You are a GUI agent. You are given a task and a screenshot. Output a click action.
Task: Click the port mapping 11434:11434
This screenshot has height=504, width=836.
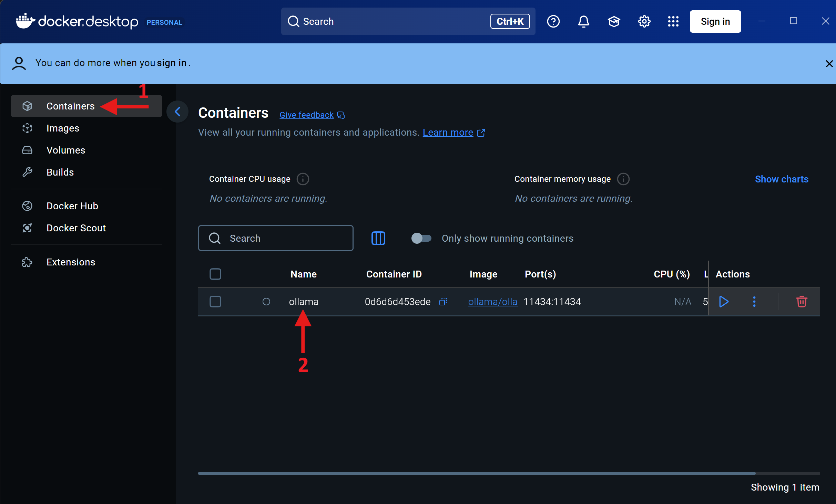[x=552, y=302]
